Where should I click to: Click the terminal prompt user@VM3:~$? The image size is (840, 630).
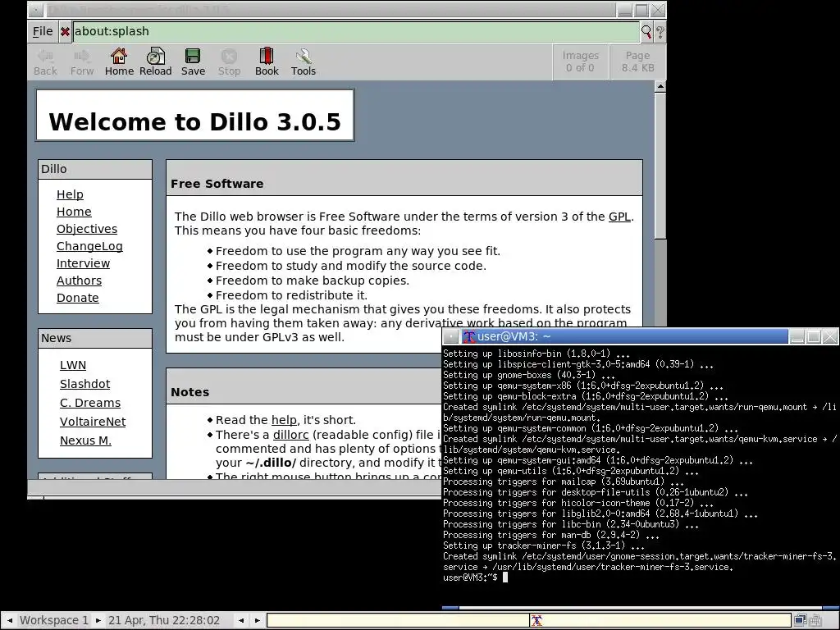pos(470,577)
